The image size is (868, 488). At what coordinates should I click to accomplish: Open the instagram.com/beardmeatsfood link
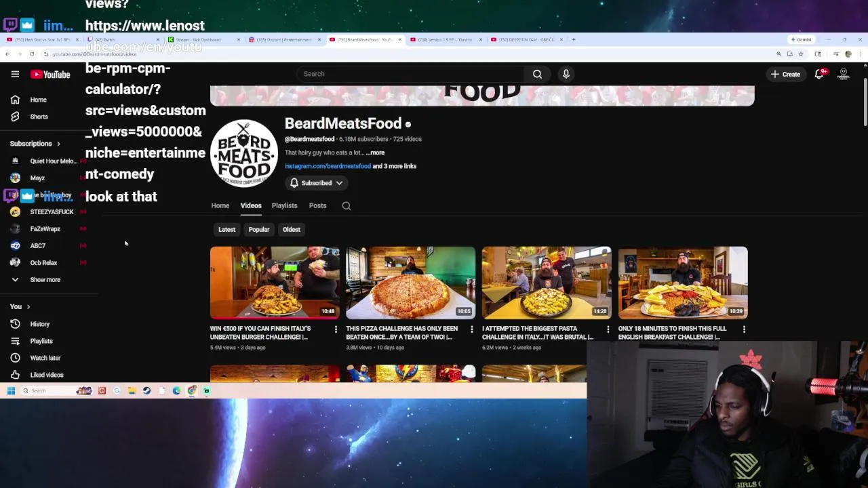tap(328, 166)
